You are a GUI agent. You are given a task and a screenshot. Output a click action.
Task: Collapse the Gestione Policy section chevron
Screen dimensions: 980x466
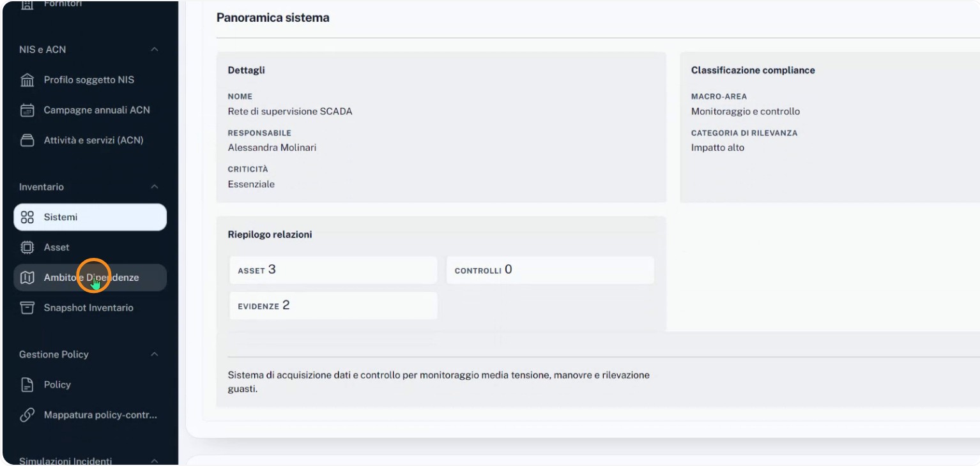(x=154, y=355)
